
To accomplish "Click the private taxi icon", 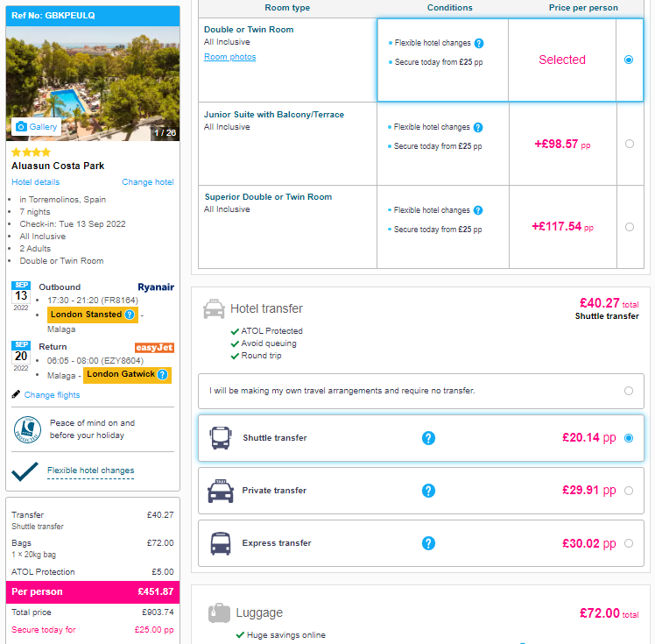I will (221, 491).
